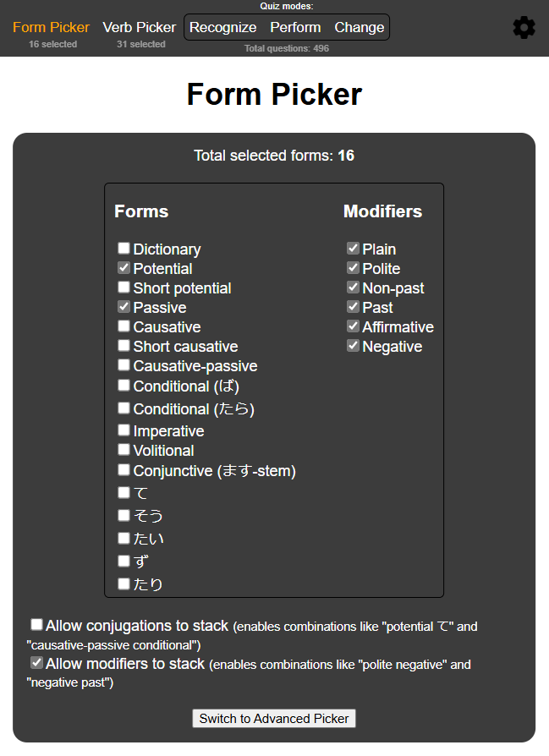Check the Conditional (ば) form

click(x=124, y=385)
